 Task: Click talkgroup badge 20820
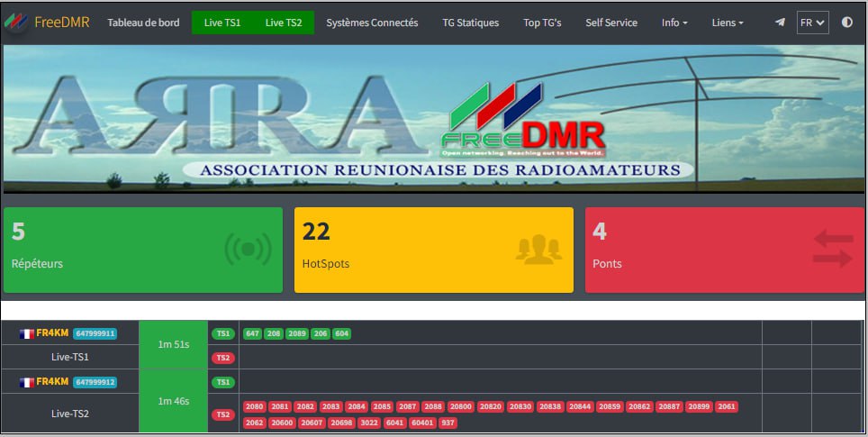point(491,406)
